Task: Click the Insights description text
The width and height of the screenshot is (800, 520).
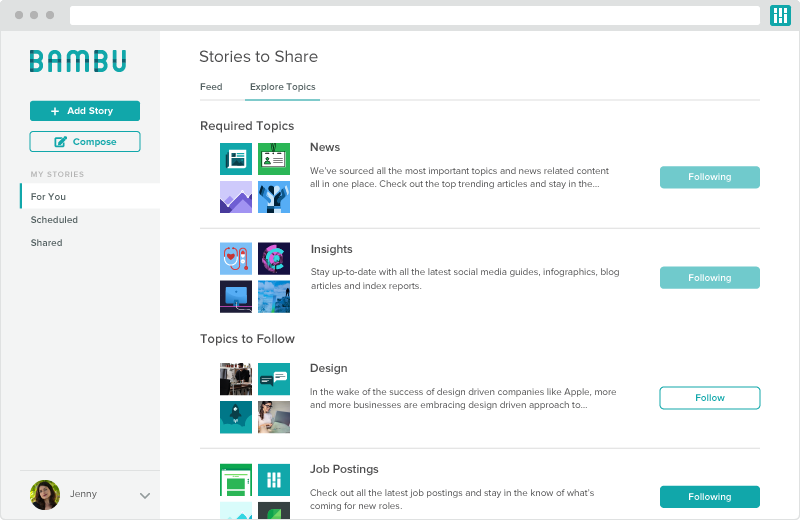Action: [x=465, y=279]
